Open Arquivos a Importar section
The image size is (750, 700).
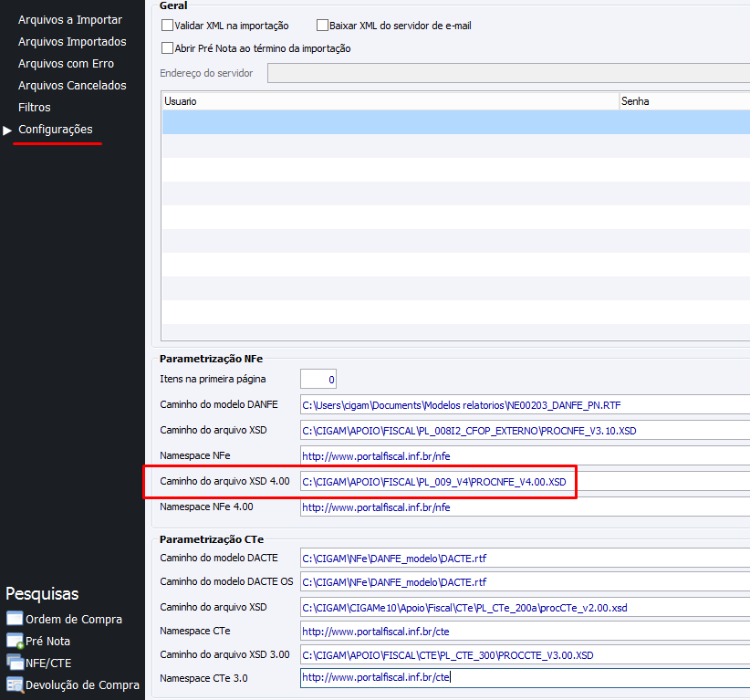(x=70, y=19)
